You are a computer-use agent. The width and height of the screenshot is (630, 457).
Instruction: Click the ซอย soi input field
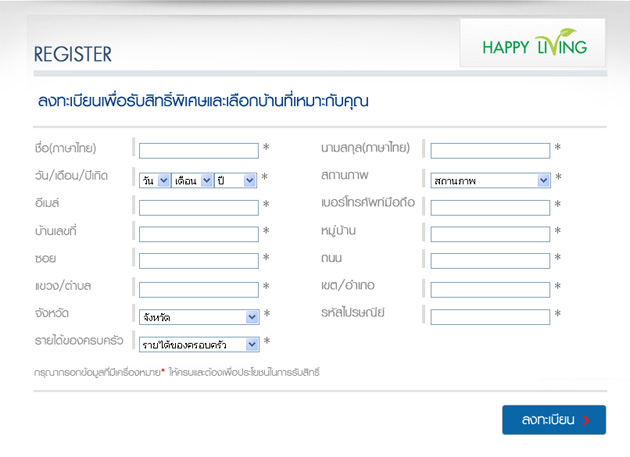[x=198, y=261]
